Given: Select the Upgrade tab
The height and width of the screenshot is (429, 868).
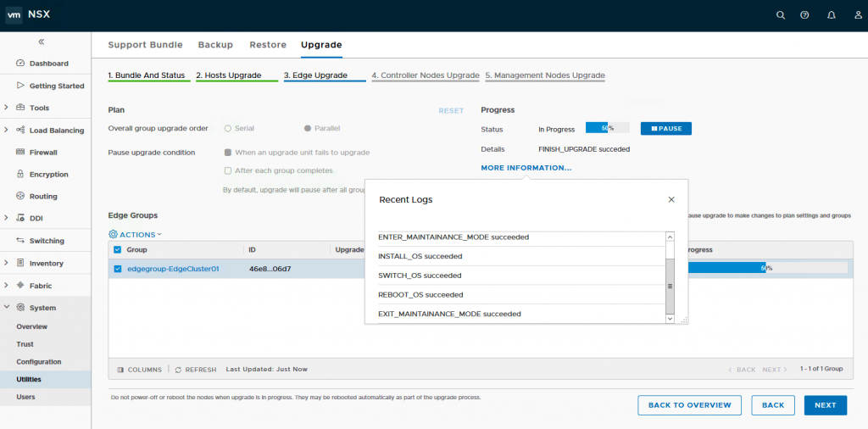Looking at the screenshot, I should coord(321,45).
